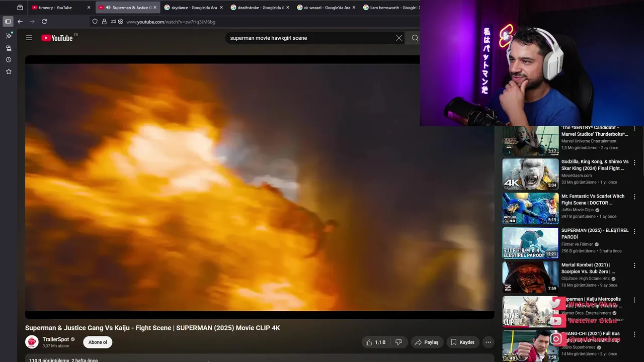The width and height of the screenshot is (644, 362).
Task: Save the video using Kaydet button
Action: coord(462,342)
